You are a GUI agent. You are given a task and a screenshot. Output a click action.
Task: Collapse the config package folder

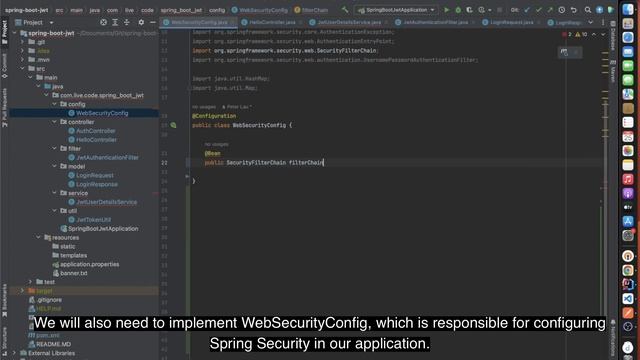(54, 104)
